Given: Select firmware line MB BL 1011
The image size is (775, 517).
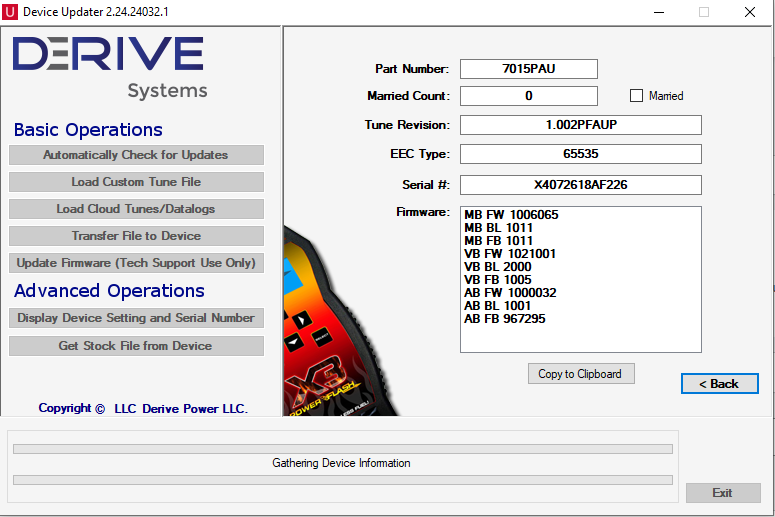Looking at the screenshot, I should coord(498,228).
